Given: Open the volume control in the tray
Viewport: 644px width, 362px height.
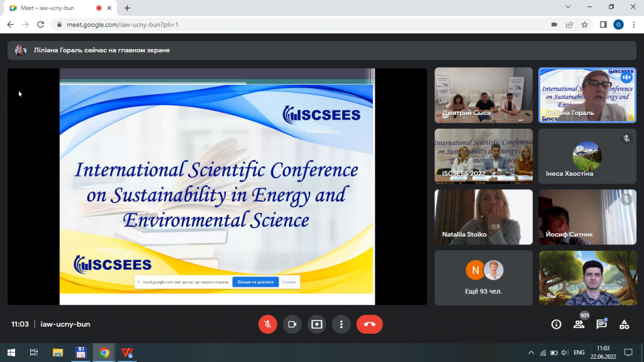Looking at the screenshot, I should coord(565,353).
